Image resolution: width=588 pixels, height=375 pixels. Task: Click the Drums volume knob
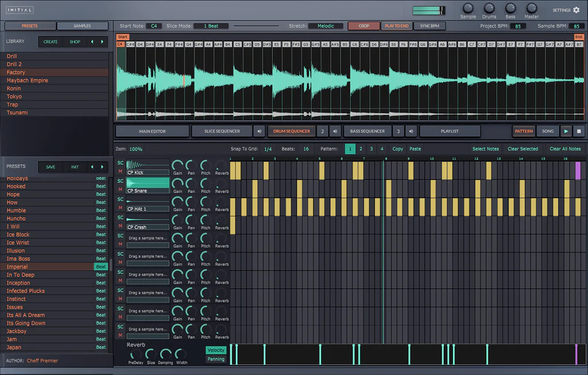[489, 8]
